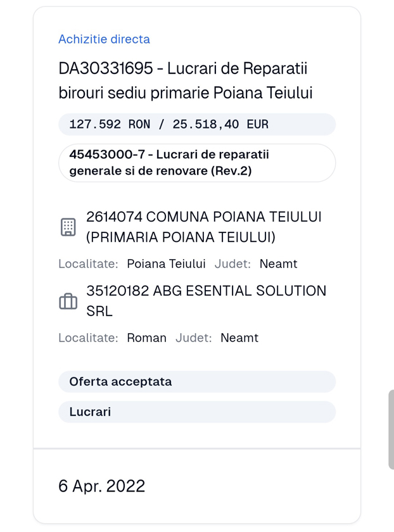Open the contracting authority via its organization icon
This screenshot has width=394, height=532.
coord(67,226)
